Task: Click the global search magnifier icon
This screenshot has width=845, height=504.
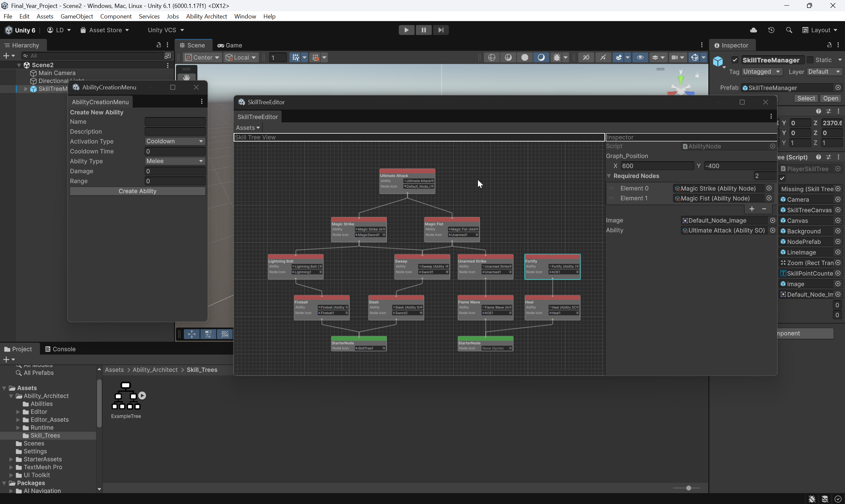Action: click(x=789, y=30)
